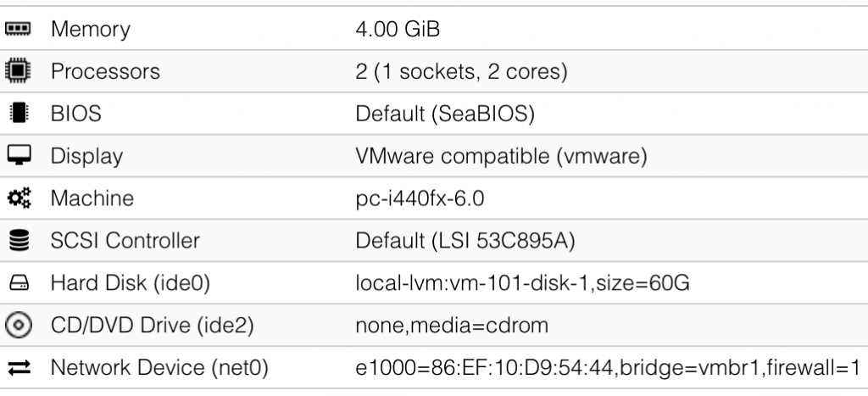Select the pc-i440fx-6.0 machine value
The height and width of the screenshot is (396, 868).
tap(420, 198)
